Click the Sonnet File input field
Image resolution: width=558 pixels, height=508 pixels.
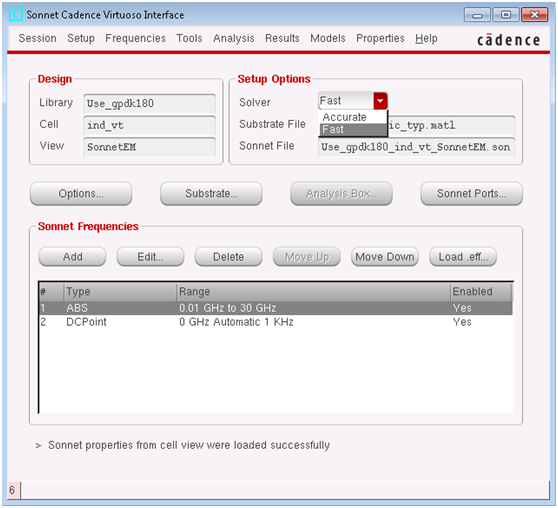click(416, 147)
